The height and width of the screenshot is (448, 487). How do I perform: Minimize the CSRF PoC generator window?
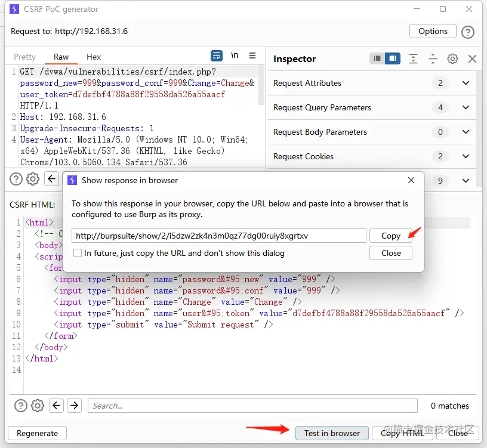tap(417, 9)
